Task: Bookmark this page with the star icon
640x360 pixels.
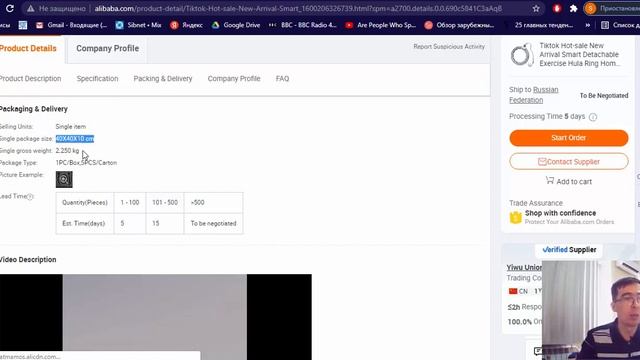Action: (536, 8)
